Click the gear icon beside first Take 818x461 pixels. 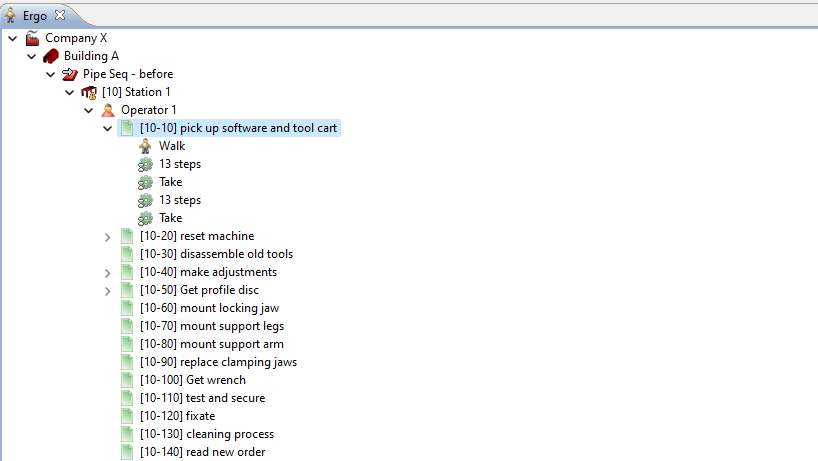pos(145,182)
